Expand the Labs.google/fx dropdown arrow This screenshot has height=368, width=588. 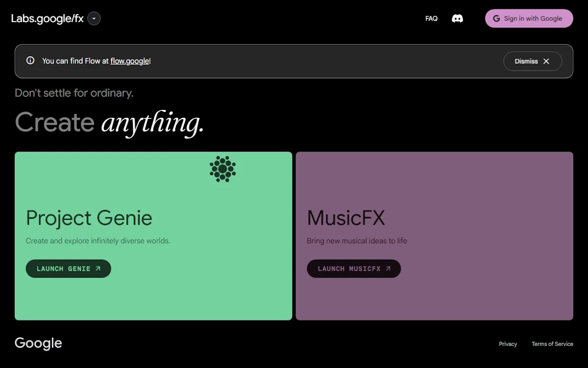pyautogui.click(x=94, y=19)
